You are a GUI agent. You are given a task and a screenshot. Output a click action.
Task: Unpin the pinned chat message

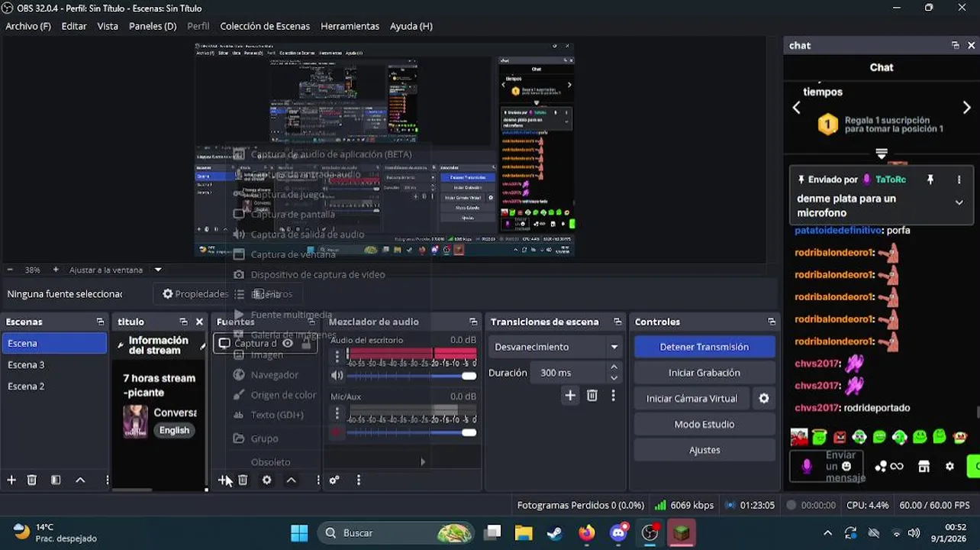click(930, 180)
